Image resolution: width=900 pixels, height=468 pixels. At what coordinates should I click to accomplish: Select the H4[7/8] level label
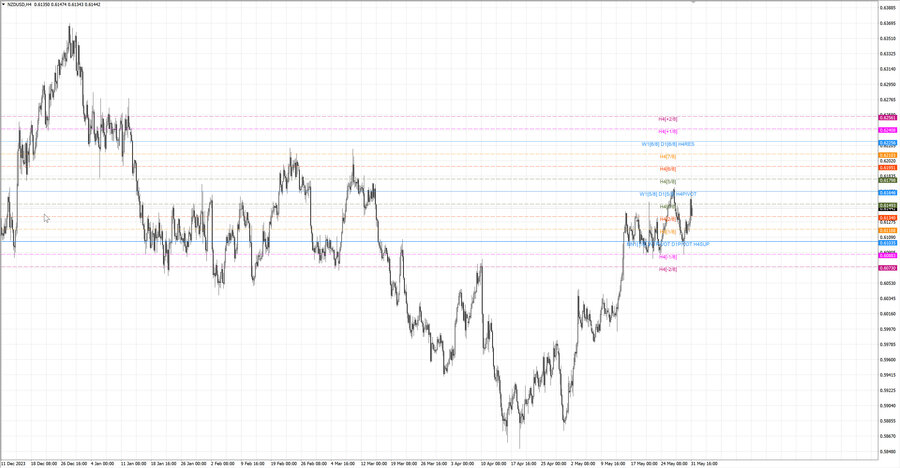coord(668,156)
